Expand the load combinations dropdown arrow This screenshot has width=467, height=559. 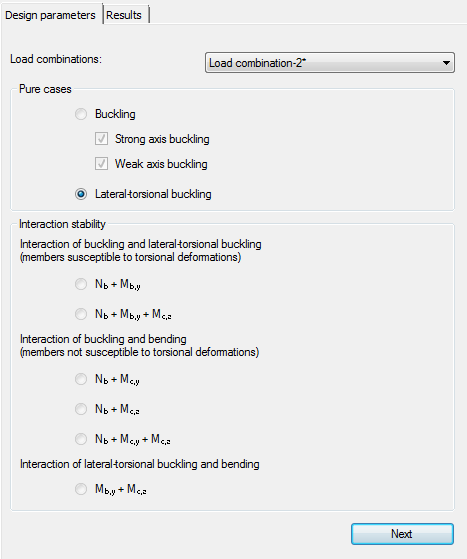(x=446, y=63)
